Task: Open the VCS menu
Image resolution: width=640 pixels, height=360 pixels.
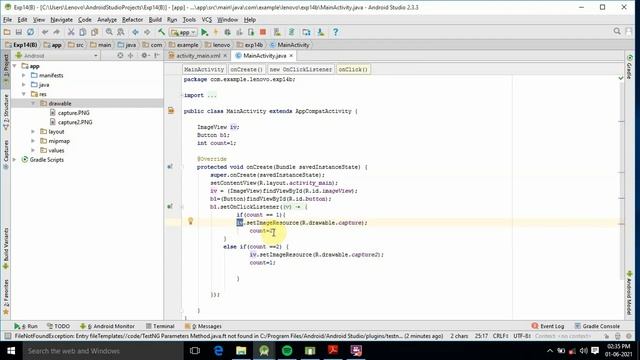Action: [x=207, y=20]
